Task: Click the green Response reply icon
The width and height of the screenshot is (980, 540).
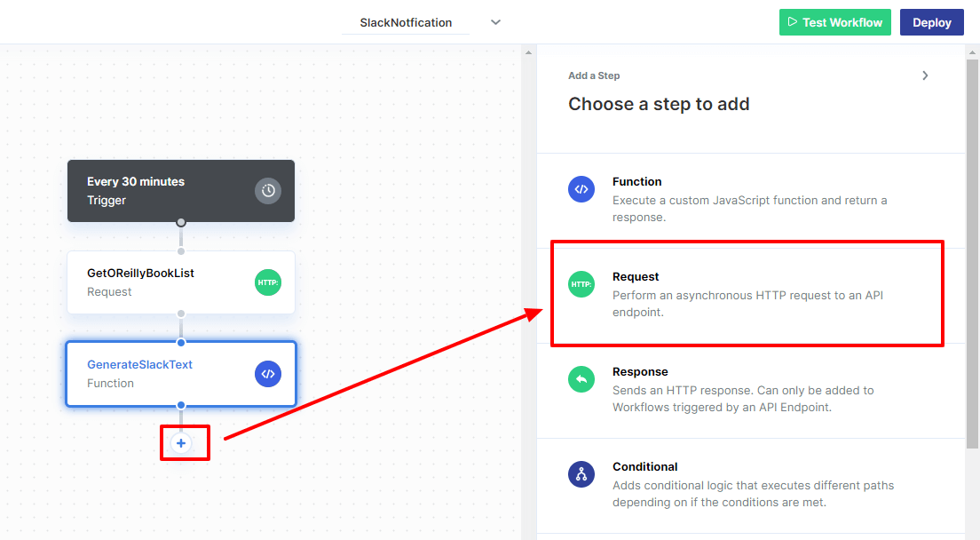Action: [x=581, y=379]
